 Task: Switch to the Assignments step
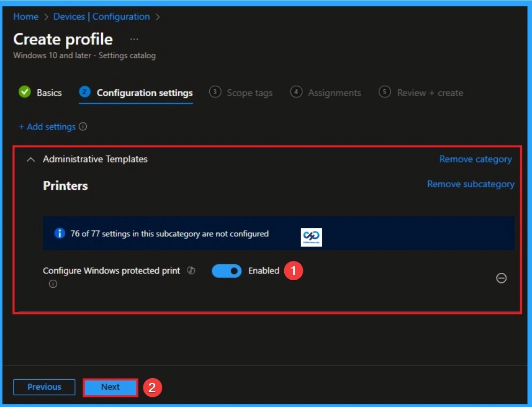333,92
